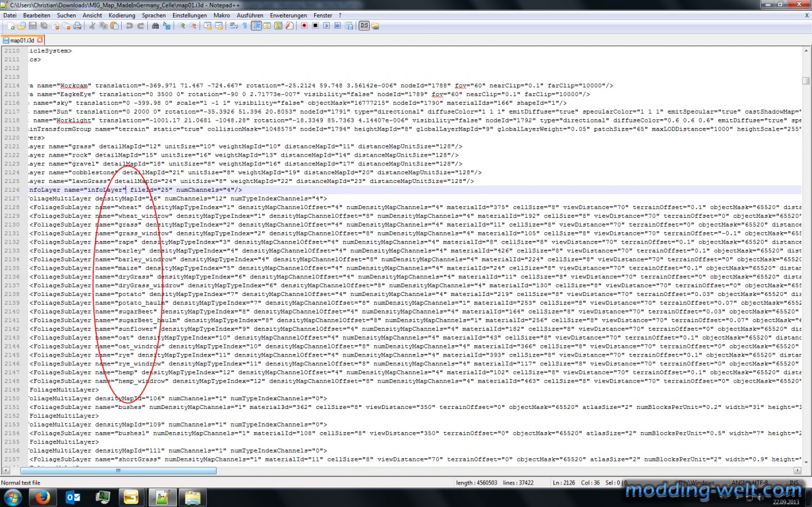Start macro recording with red dot icon
This screenshot has width=812, height=507.
(304, 26)
